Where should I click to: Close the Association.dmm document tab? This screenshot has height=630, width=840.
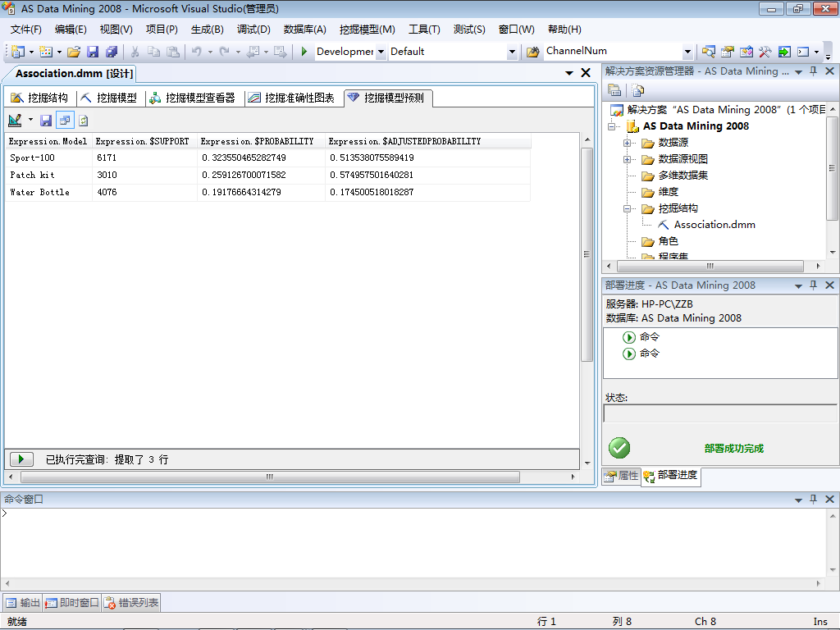point(586,73)
